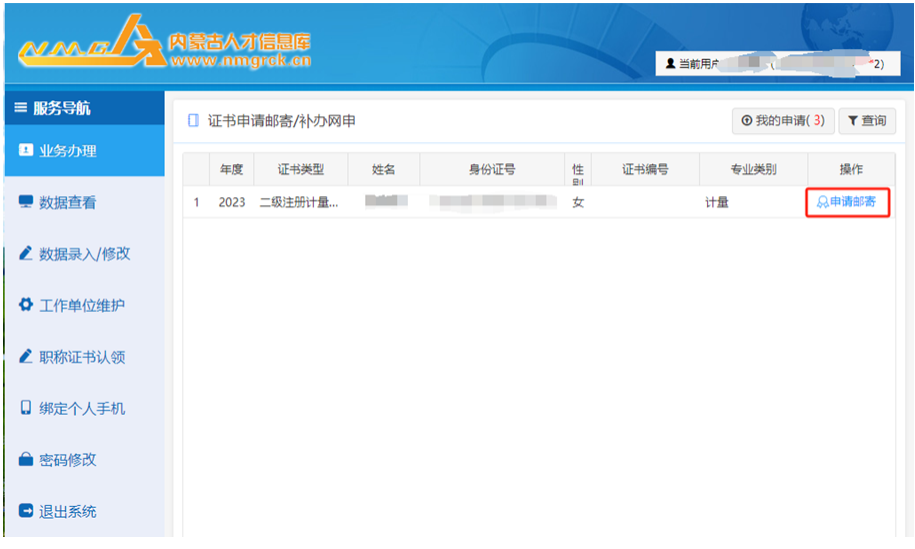This screenshot has width=915, height=549.
Task: Click the 申请邮寄 link in the table row
Action: [848, 202]
